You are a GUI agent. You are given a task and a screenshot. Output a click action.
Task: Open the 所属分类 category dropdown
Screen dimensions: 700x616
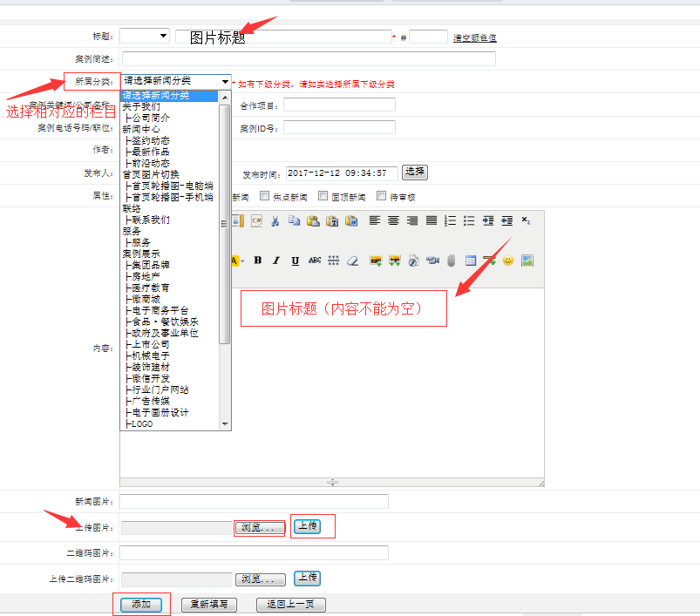[x=174, y=80]
